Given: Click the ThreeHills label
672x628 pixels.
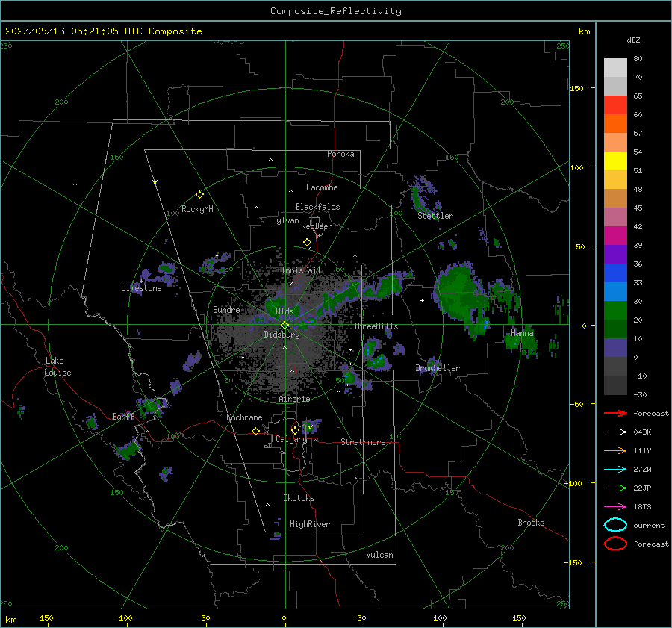Looking at the screenshot, I should tap(376, 326).
